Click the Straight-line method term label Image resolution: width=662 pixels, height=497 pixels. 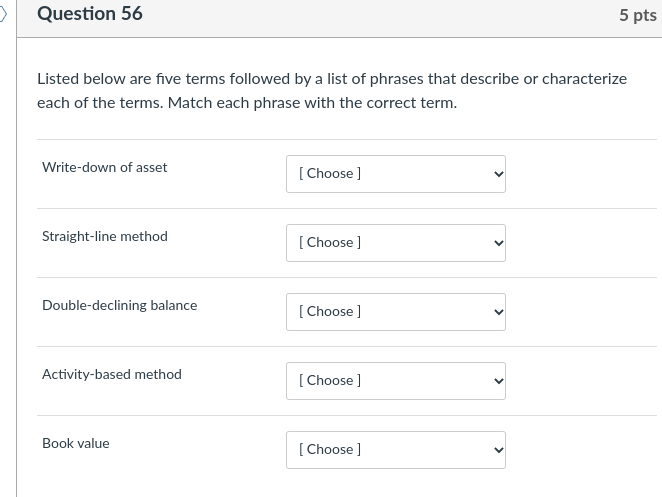(105, 236)
